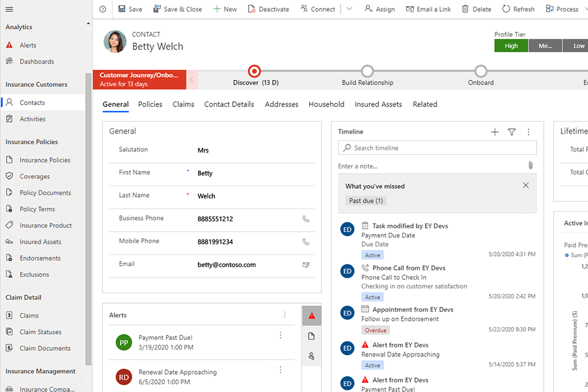Screen dimensions: 588x392
Task: Click the email send icon beside betty@contoso.com
Action: click(x=306, y=265)
